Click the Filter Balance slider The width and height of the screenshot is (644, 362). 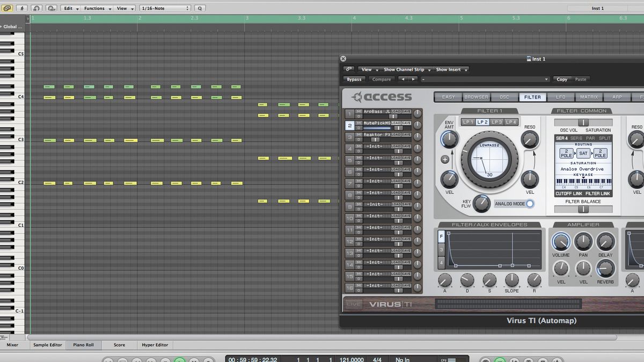584,210
